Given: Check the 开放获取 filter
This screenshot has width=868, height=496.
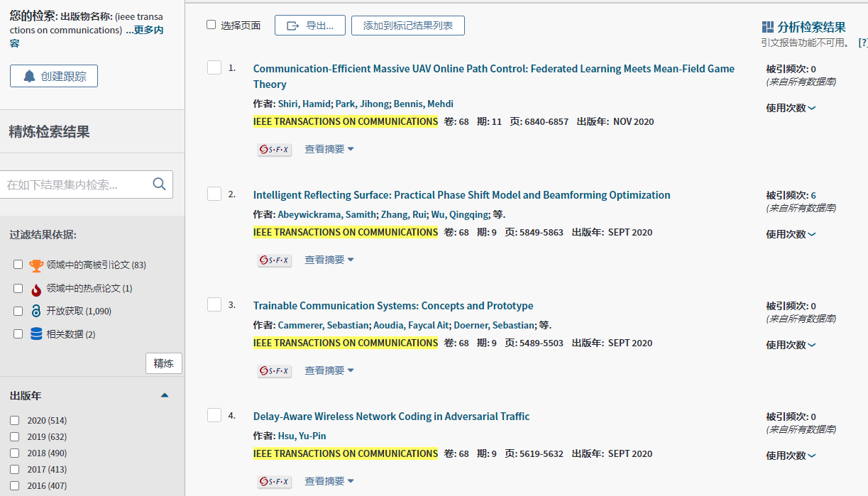Looking at the screenshot, I should pos(18,311).
